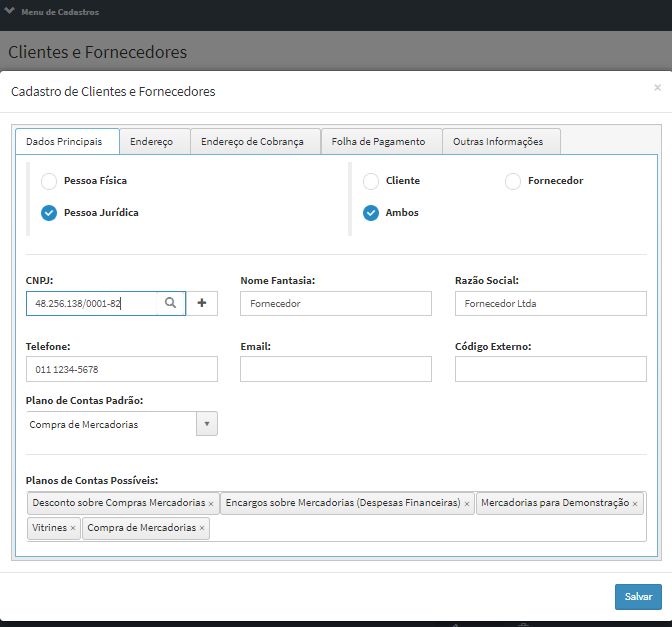Remove the Vitrines tag
This screenshot has height=627, width=672.
pos(73,528)
